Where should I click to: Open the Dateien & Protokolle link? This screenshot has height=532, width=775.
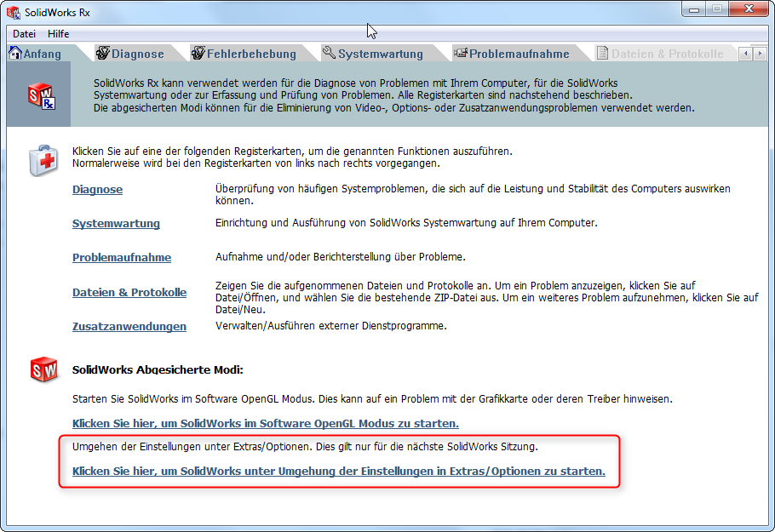(129, 292)
